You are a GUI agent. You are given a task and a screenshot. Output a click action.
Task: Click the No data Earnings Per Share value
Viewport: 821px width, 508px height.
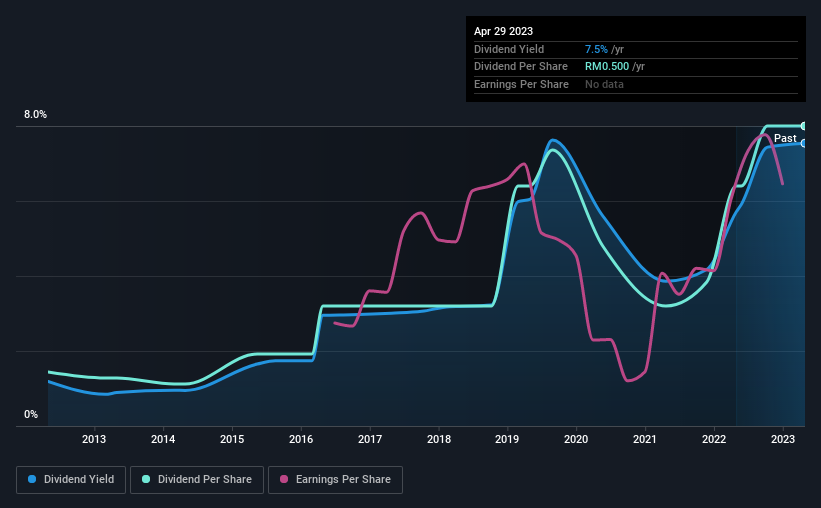(604, 84)
